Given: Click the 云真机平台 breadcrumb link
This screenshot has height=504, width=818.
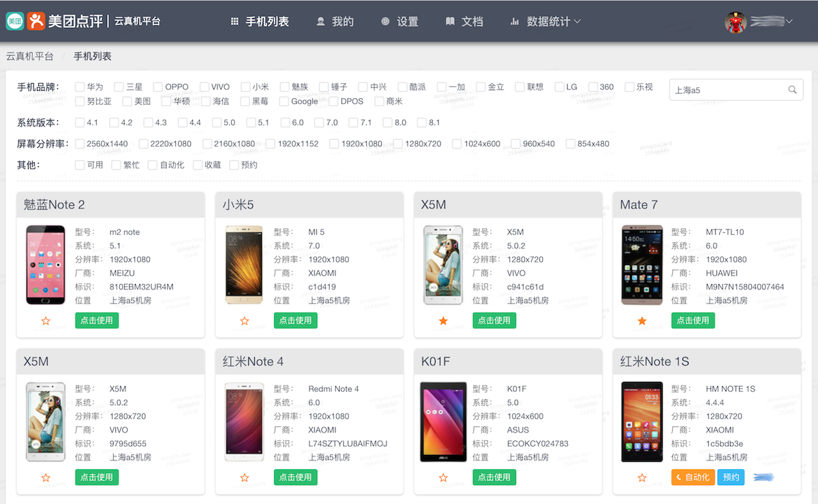Looking at the screenshot, I should [x=30, y=57].
